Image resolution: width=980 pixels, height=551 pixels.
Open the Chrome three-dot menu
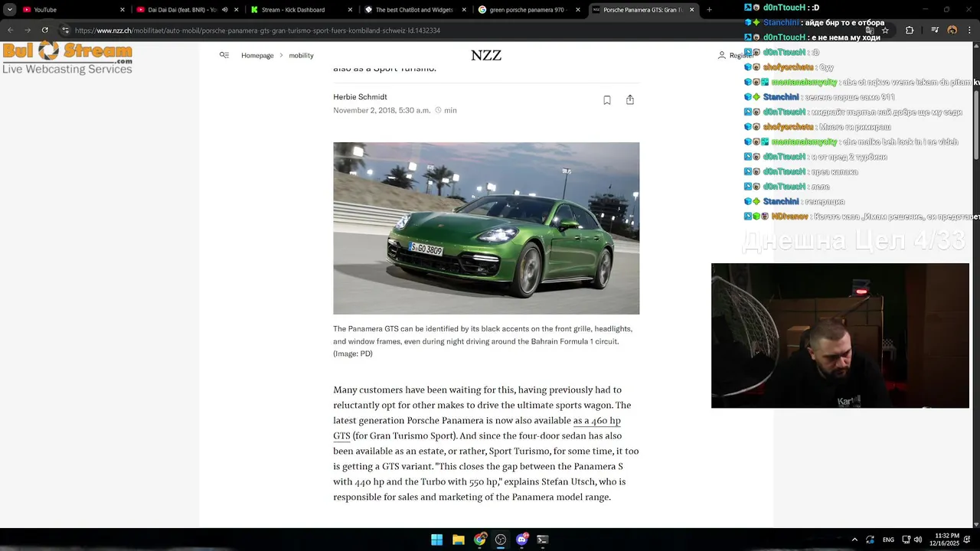(x=970, y=31)
